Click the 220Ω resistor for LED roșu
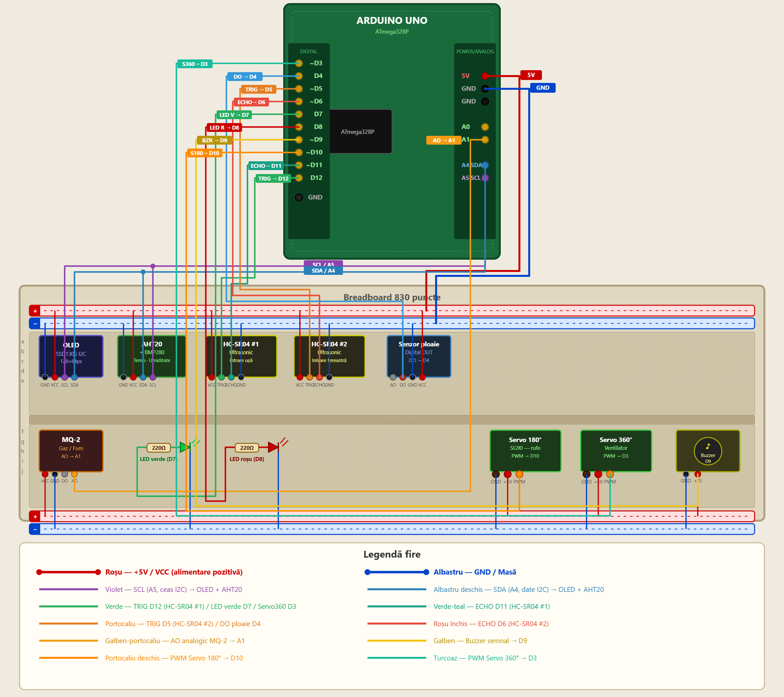The width and height of the screenshot is (784, 697). (247, 448)
